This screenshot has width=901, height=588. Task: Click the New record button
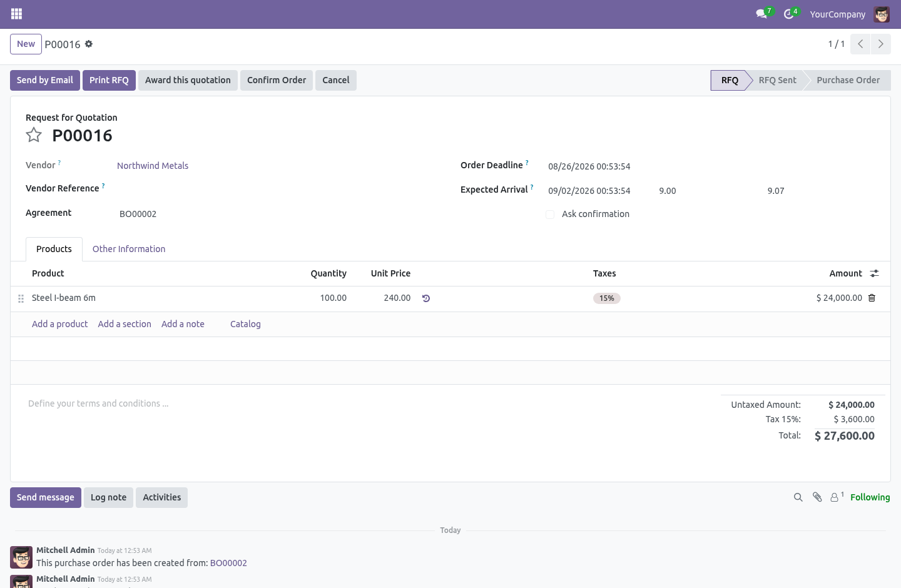pyautogui.click(x=26, y=44)
